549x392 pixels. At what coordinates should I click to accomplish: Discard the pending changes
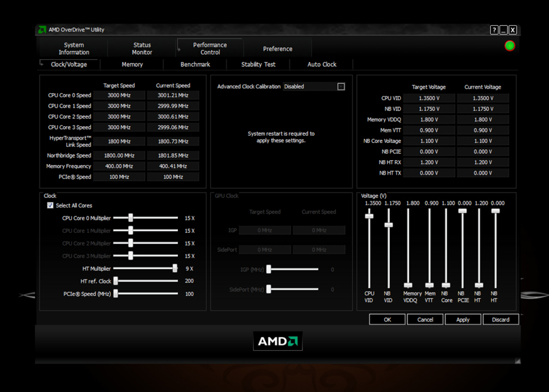tap(501, 320)
